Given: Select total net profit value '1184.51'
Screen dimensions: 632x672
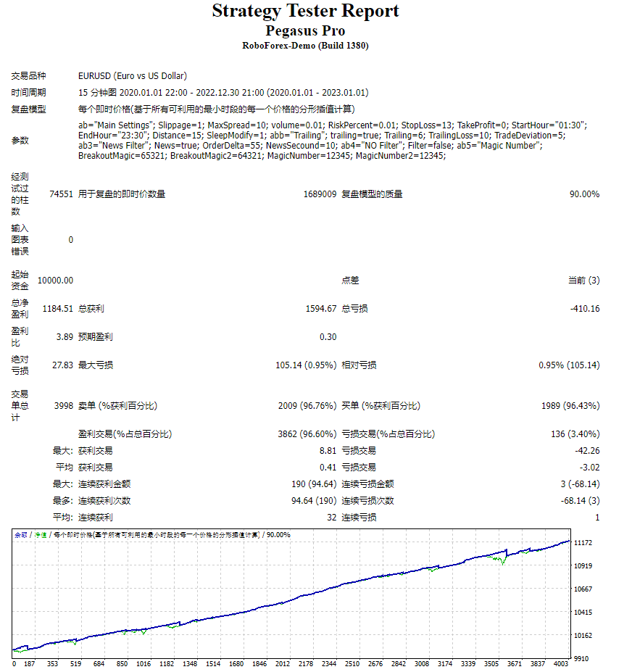Looking at the screenshot, I should click(58, 309).
